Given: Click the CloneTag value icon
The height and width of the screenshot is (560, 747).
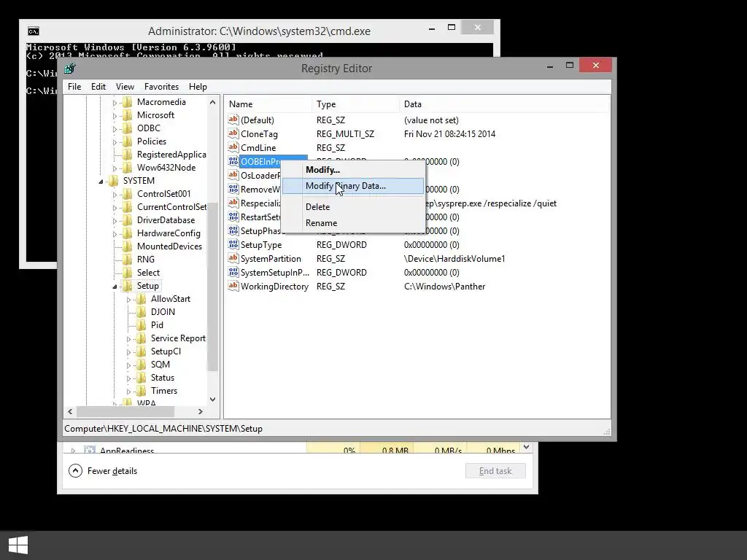Looking at the screenshot, I should [x=233, y=134].
